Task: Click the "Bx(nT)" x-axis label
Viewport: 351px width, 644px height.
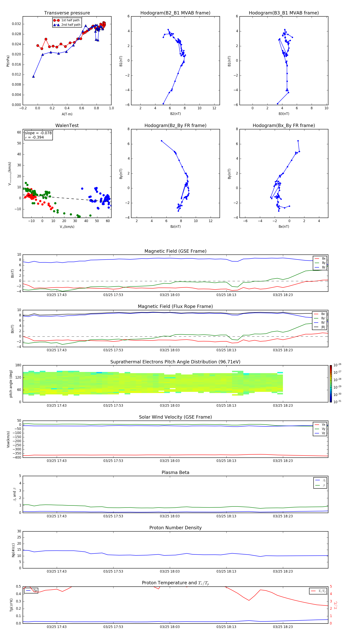Action: (284, 227)
